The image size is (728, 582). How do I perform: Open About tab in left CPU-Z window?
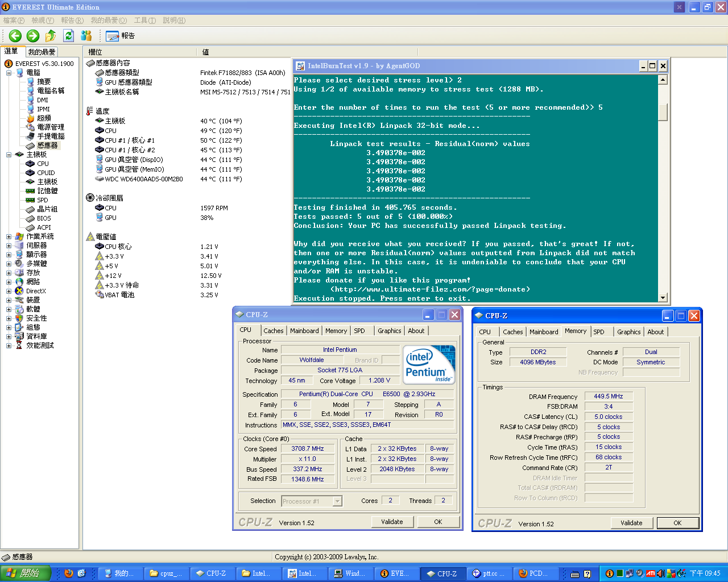416,331
